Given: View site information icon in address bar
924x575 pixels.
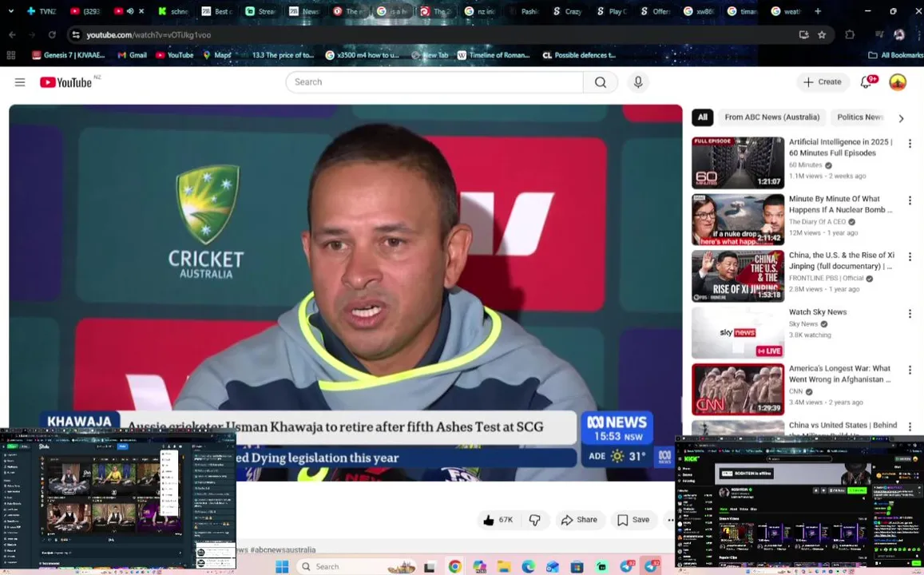Looking at the screenshot, I should point(76,35).
